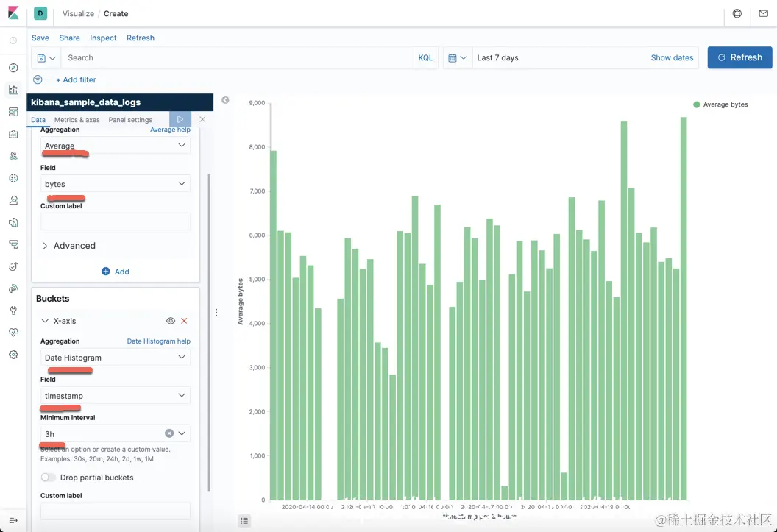The height and width of the screenshot is (532, 777).
Task: Click the Last 7 days time range
Action: point(498,58)
